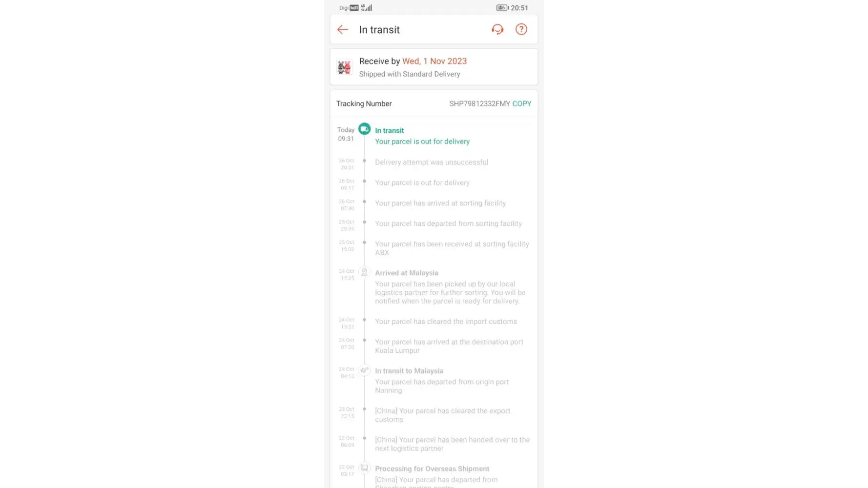
Task: Tap In transit status heading
Action: click(389, 130)
